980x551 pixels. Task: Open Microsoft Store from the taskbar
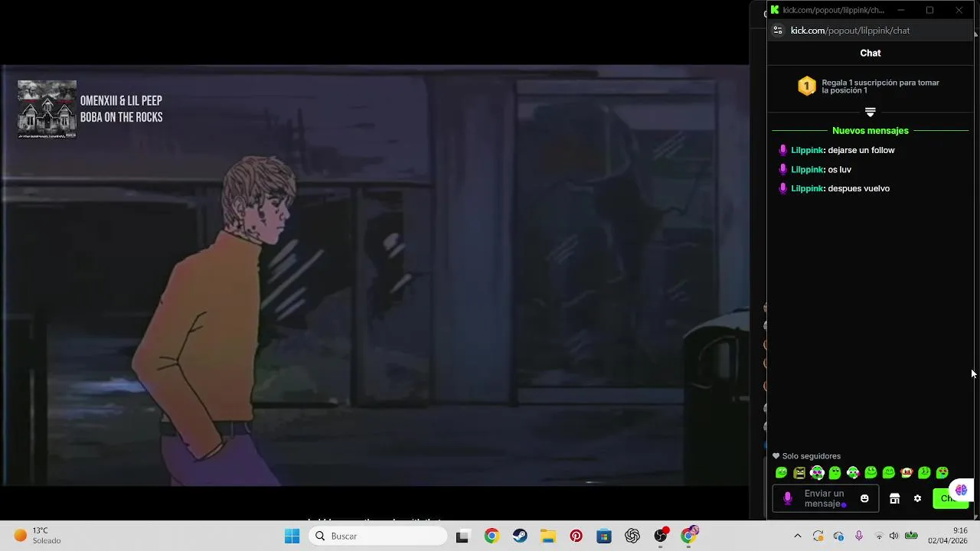point(604,536)
